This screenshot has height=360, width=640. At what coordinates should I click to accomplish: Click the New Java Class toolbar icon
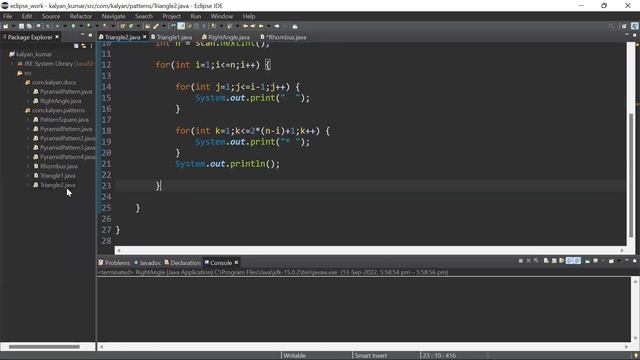(x=131, y=26)
